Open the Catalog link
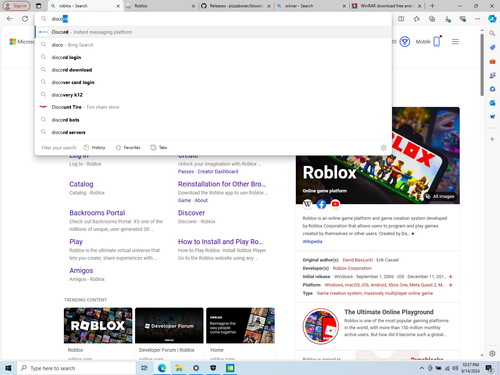Viewport: 500px width, 375px height. click(x=81, y=184)
